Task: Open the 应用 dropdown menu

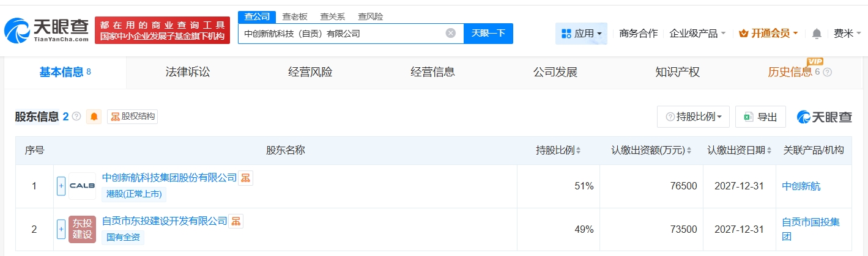Action: 581,34
